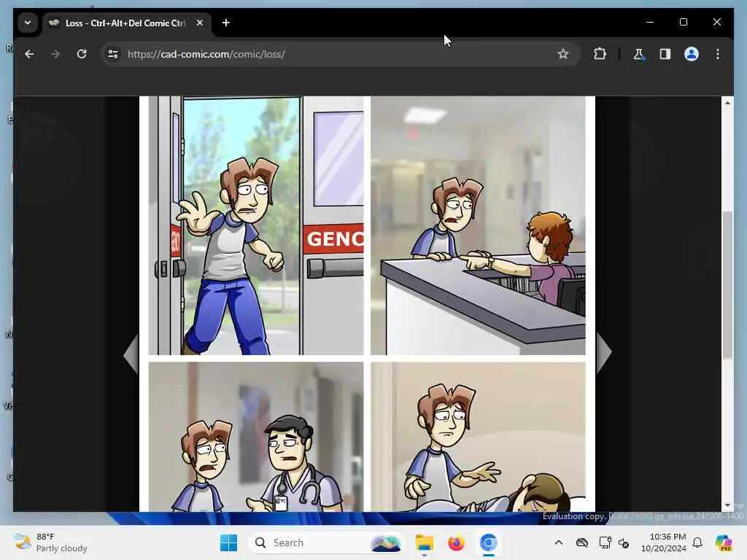This screenshot has height=560, width=747.
Task: Click the doctor comic panel
Action: (256, 437)
